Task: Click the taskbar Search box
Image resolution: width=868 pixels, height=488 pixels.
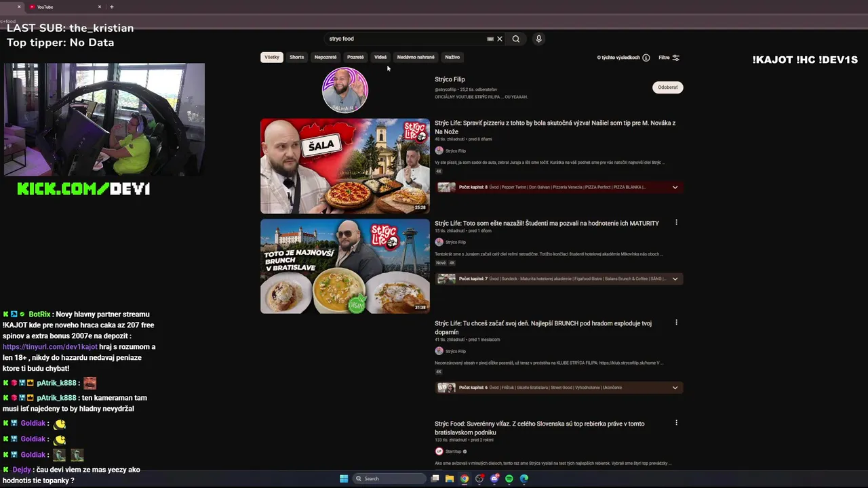Action: point(389,479)
